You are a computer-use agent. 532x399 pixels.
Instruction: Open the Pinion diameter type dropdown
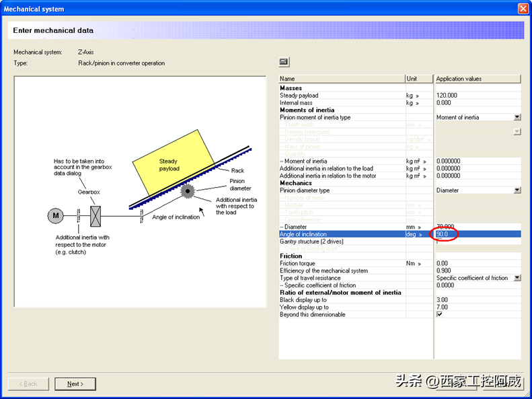tap(517, 190)
